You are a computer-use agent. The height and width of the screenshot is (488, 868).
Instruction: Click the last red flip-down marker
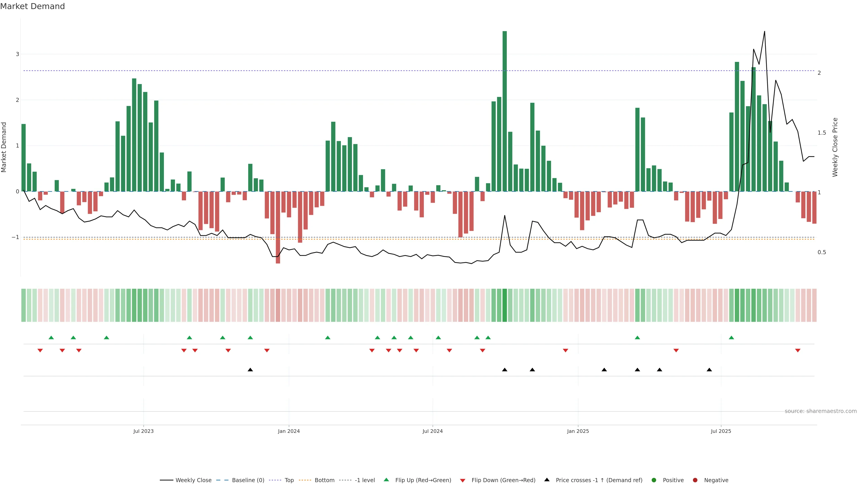click(797, 351)
